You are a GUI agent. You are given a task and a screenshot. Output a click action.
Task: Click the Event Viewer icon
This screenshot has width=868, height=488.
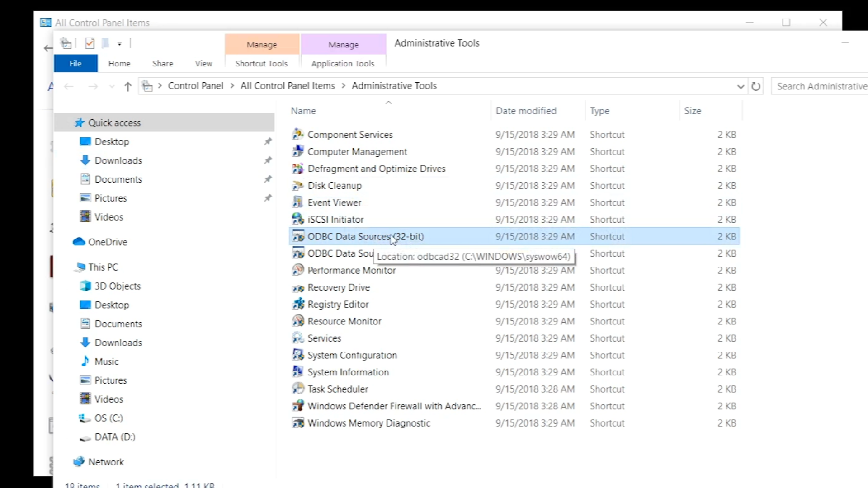(x=297, y=202)
